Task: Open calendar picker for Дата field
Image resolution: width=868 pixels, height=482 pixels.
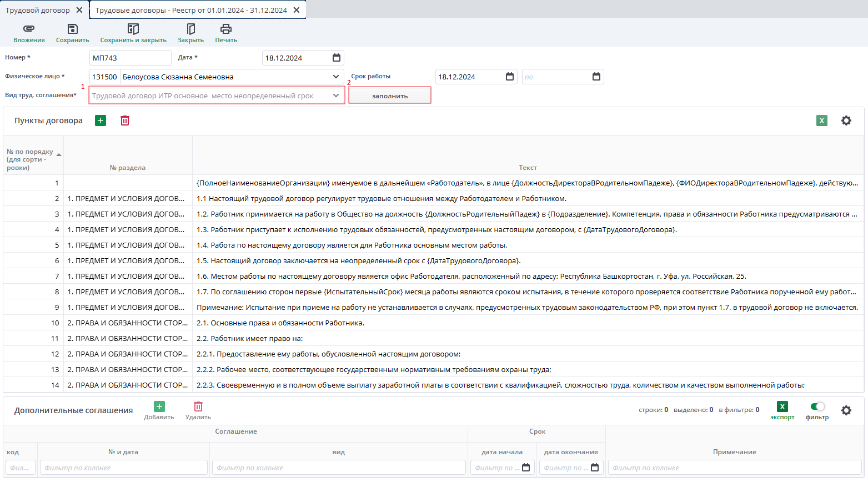Action: pos(337,58)
